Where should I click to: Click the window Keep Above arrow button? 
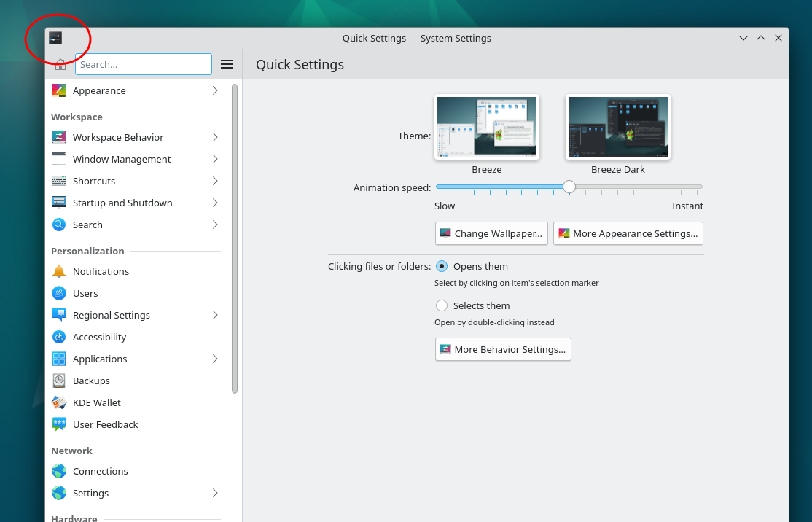761,38
